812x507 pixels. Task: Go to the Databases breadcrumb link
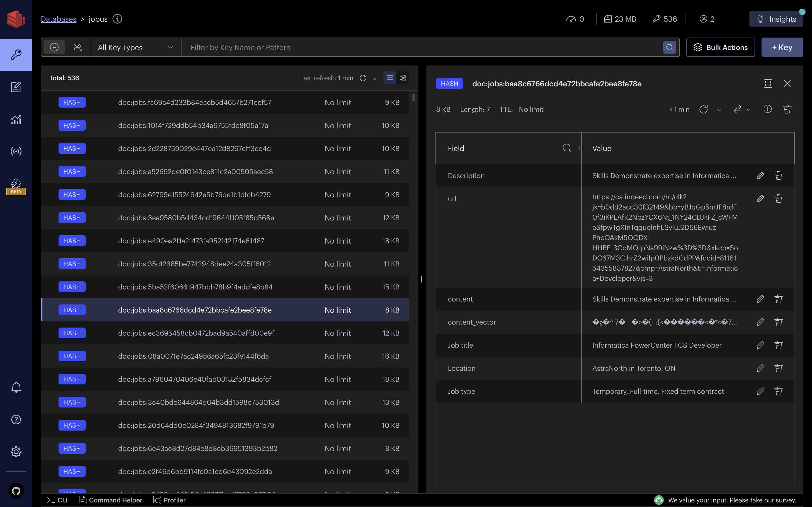pos(58,19)
